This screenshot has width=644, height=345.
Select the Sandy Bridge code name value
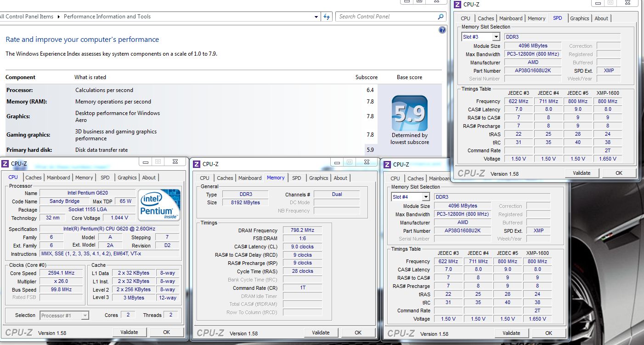coord(65,201)
